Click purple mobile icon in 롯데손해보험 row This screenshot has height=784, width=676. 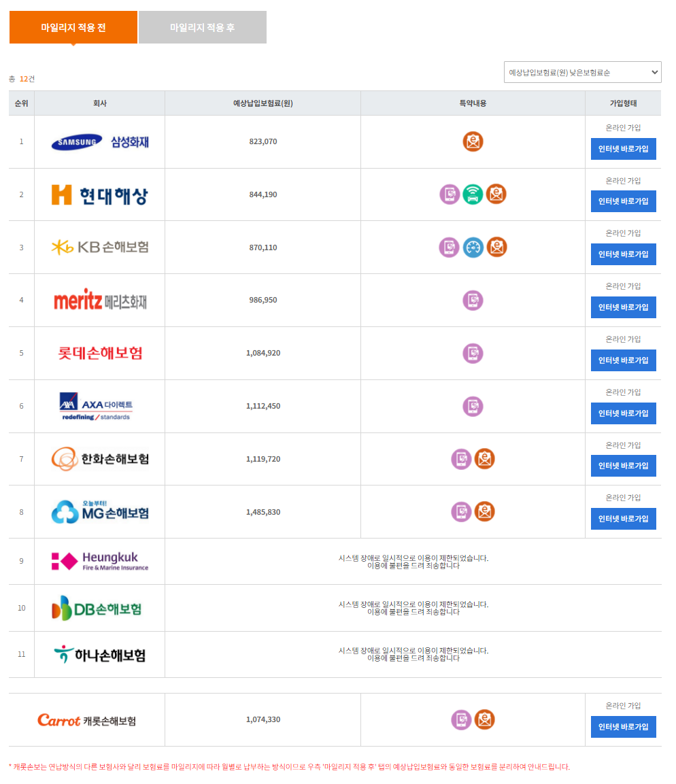coord(473,354)
